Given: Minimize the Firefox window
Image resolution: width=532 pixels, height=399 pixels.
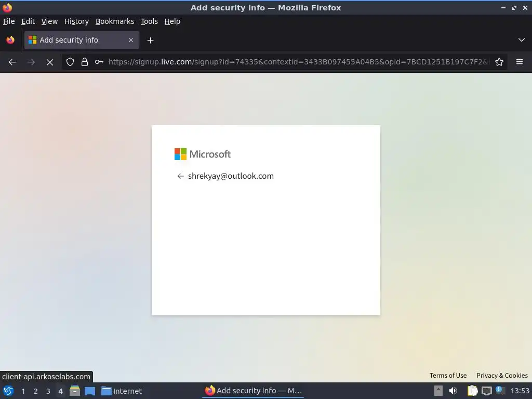Looking at the screenshot, I should (503, 7).
